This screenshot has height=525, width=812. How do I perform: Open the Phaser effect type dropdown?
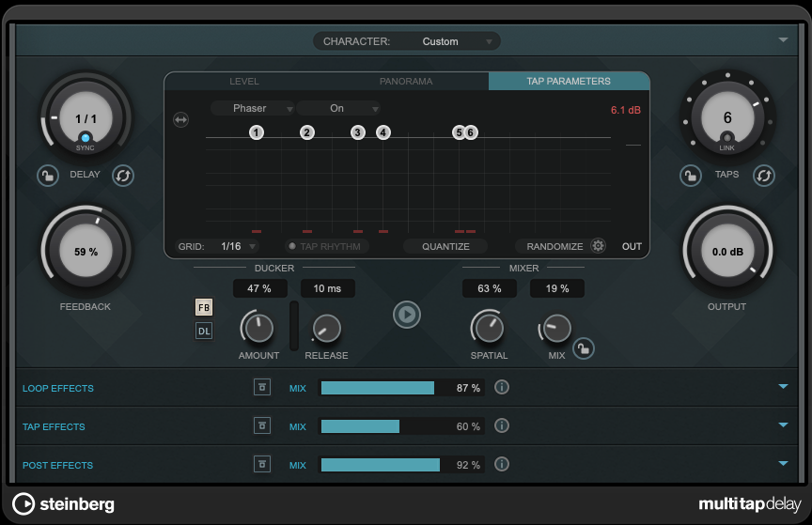click(x=253, y=108)
